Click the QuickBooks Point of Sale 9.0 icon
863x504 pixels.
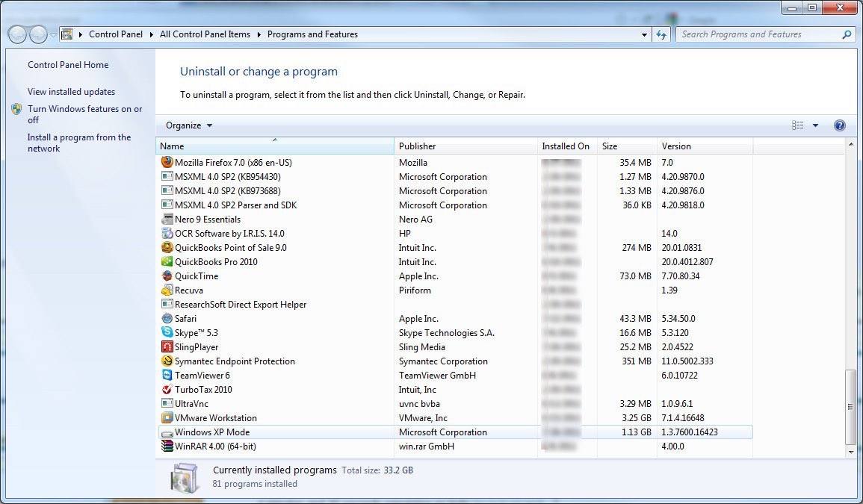[x=167, y=248]
